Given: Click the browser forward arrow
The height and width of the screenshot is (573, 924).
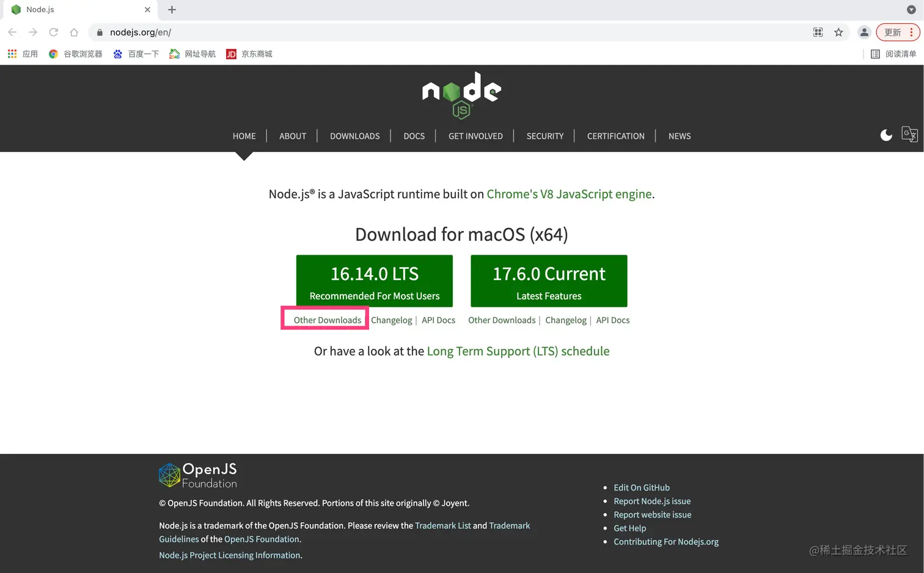Looking at the screenshot, I should (33, 32).
